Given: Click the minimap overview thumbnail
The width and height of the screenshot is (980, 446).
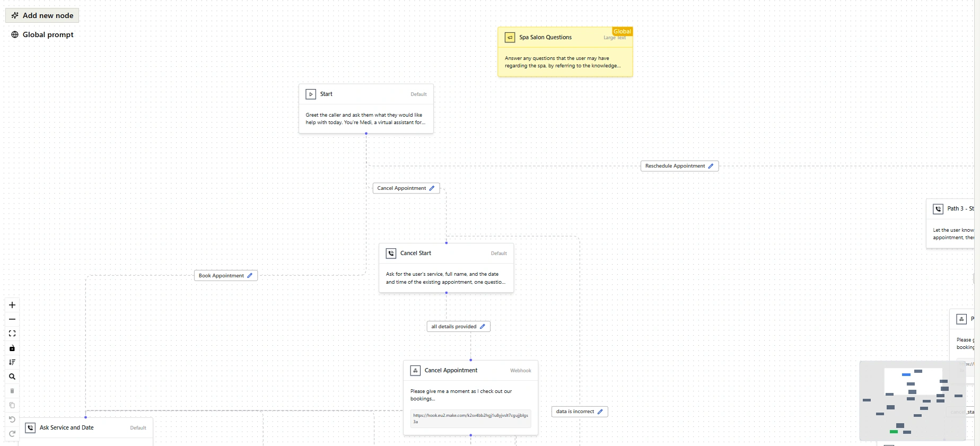Looking at the screenshot, I should tap(912, 400).
